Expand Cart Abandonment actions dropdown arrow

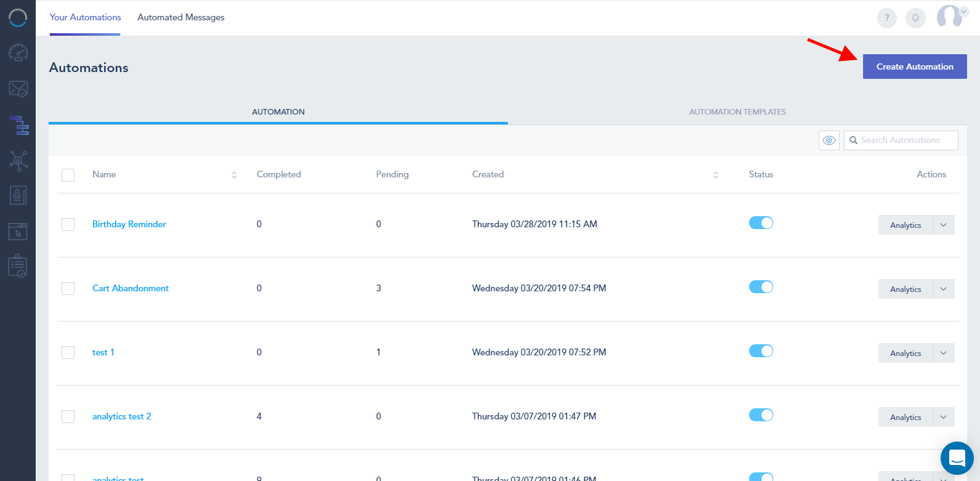point(944,289)
